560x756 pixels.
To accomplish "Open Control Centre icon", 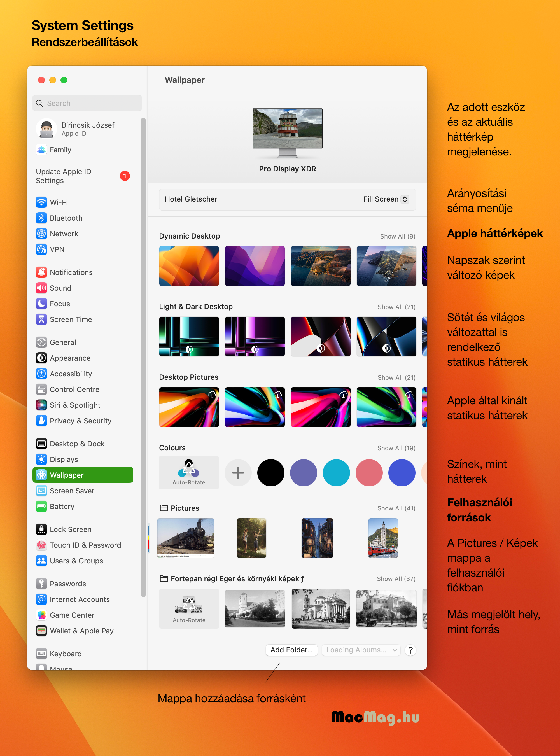I will tap(41, 389).
